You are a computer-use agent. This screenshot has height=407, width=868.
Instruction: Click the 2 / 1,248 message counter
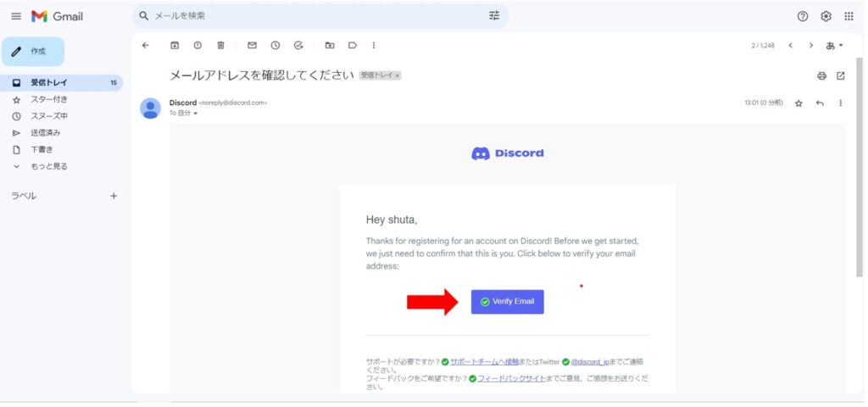click(x=762, y=46)
